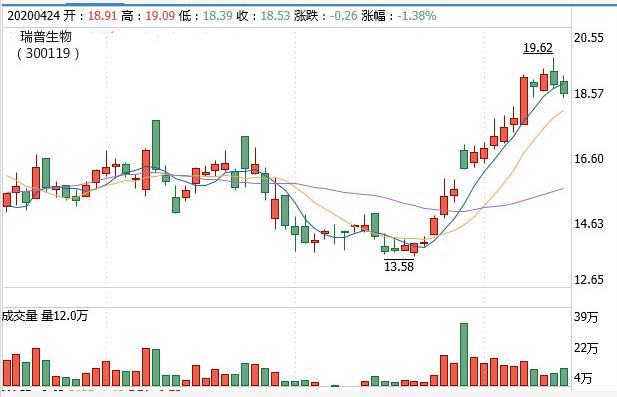Image resolution: width=617 pixels, height=397 pixels.
Task: Click the 12.65 price axis label
Action: pyautogui.click(x=588, y=280)
